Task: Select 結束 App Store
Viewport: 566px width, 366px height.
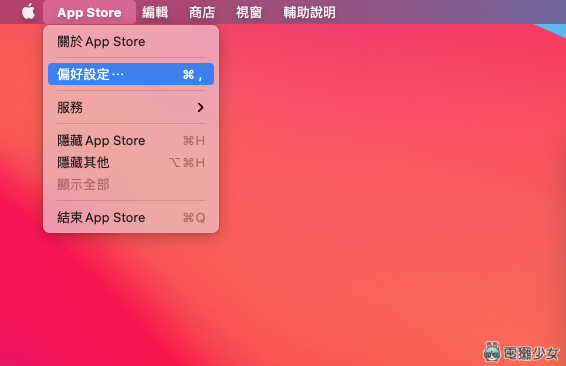Action: [131, 217]
